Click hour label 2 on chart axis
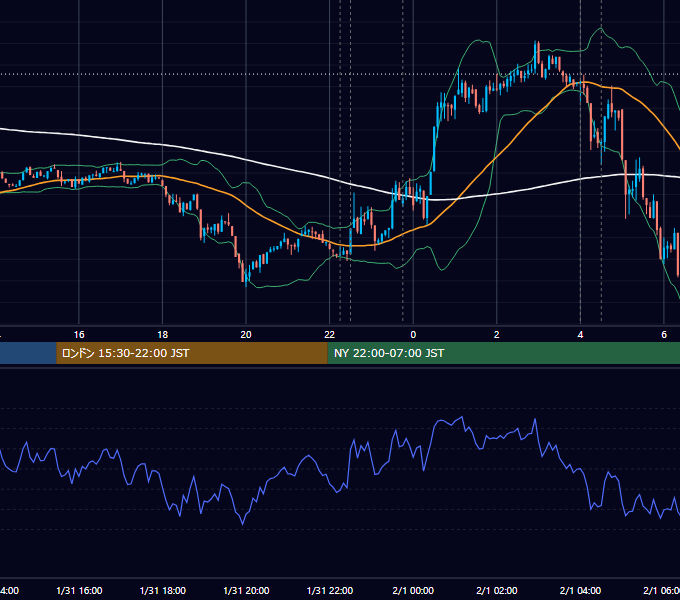680x600 pixels. 497,335
